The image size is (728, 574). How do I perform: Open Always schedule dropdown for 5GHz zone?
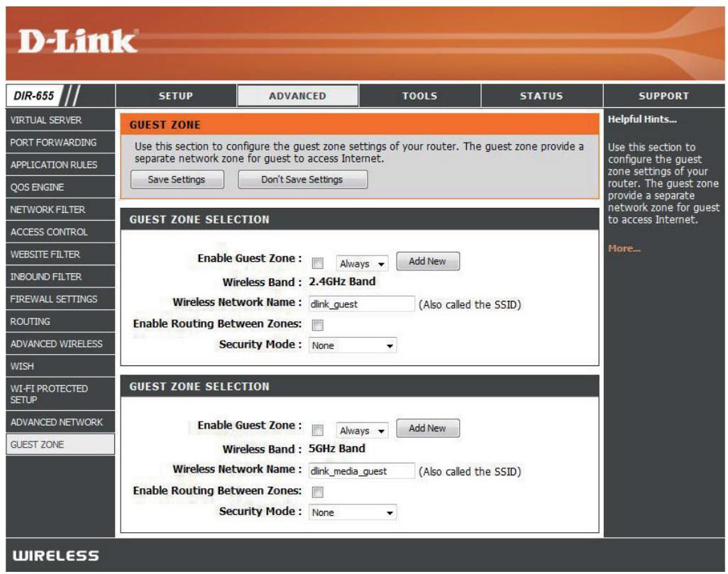coord(362,431)
